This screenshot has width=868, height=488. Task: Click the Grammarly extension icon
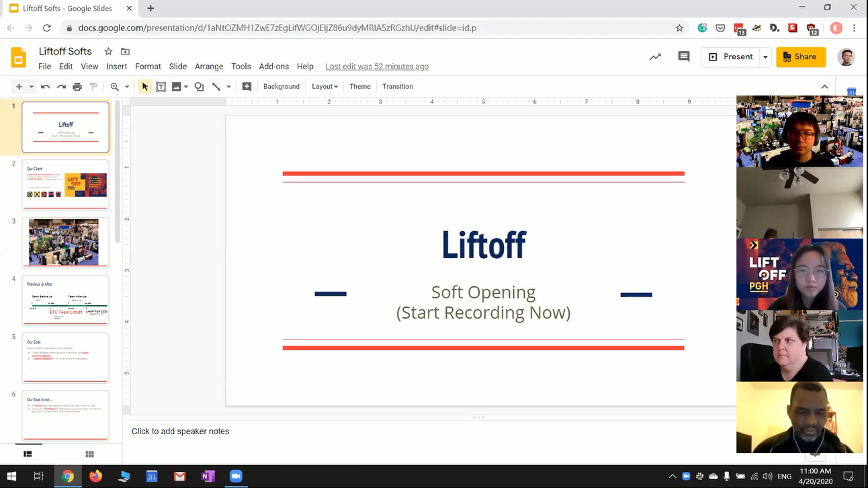702,28
